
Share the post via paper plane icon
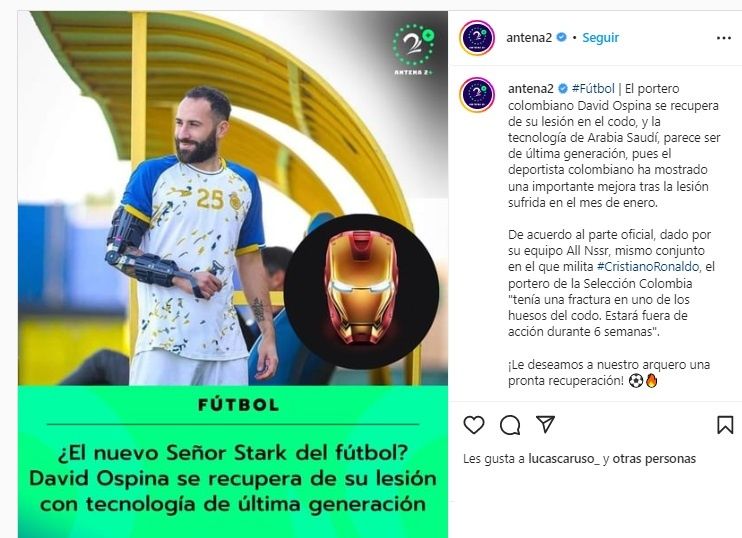(x=545, y=424)
